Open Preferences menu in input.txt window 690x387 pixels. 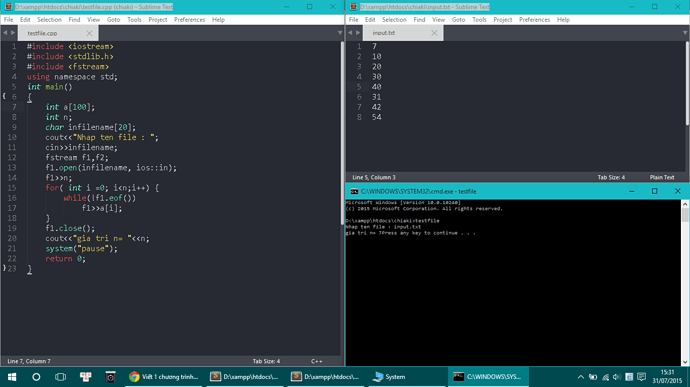coord(534,20)
